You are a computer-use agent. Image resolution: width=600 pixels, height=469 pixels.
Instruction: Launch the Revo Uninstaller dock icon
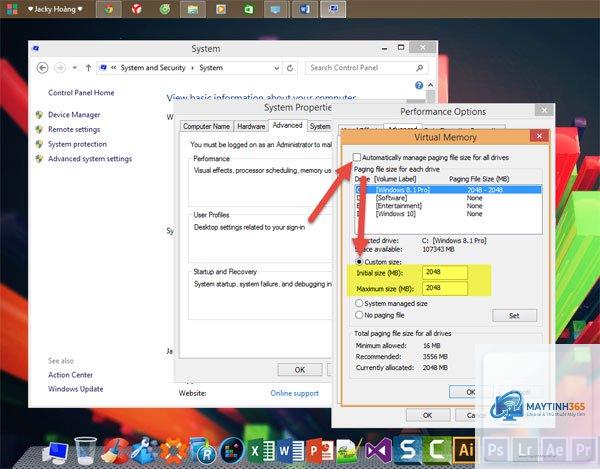203,451
